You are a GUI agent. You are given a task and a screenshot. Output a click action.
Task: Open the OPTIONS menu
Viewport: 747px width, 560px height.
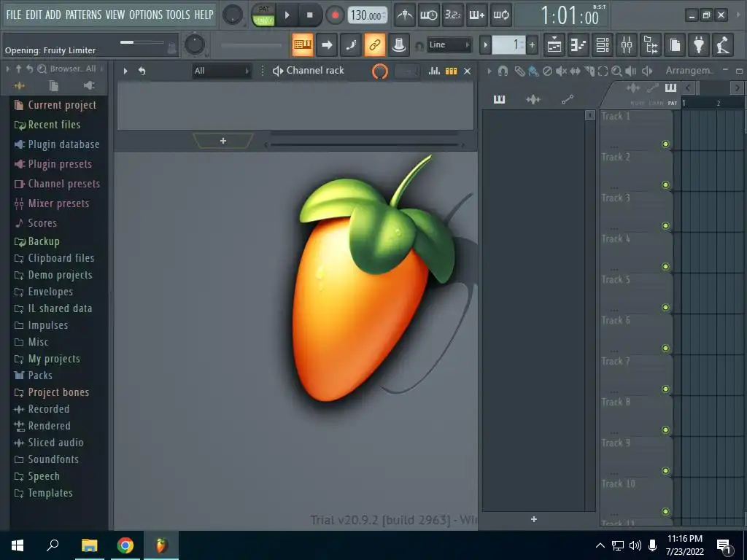146,15
